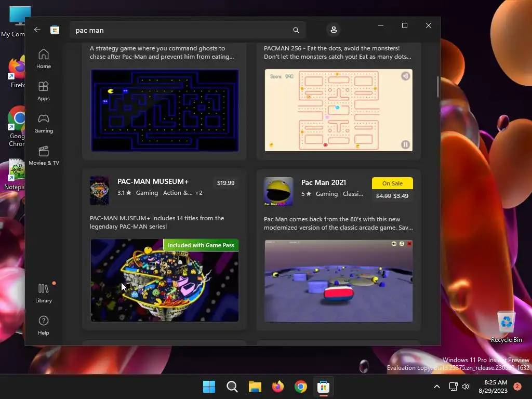The height and width of the screenshot is (399, 532).
Task: Select the Firefox desktop shortcut
Action: pos(17,72)
